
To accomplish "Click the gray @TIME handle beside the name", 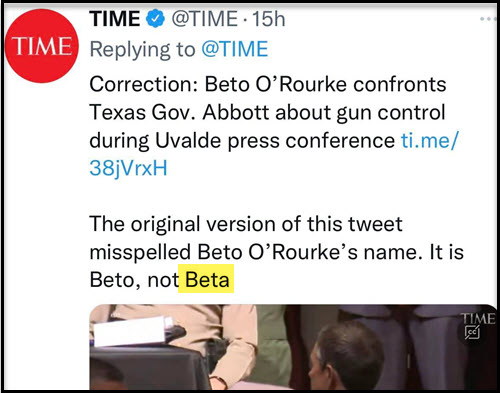I will click(x=205, y=19).
